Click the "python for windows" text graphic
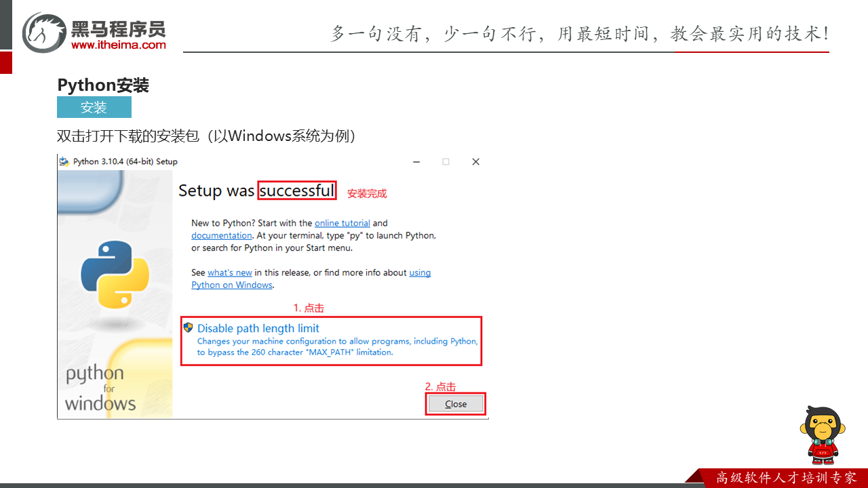The width and height of the screenshot is (868, 488). click(99, 389)
